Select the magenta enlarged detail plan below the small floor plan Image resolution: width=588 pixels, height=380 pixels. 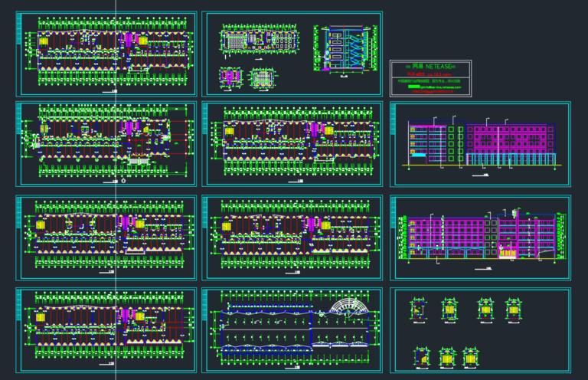pos(230,78)
